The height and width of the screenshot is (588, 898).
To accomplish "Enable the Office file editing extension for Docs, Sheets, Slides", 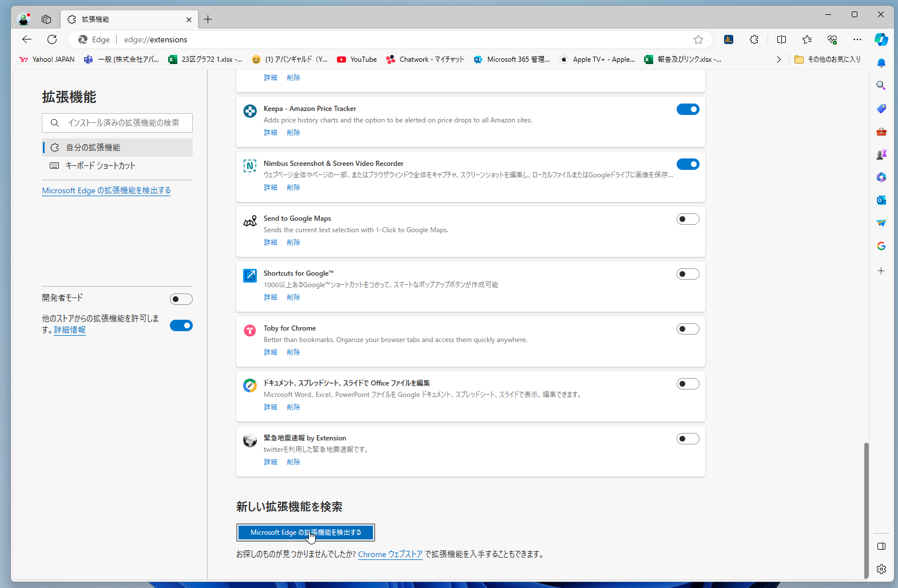I will coord(688,384).
